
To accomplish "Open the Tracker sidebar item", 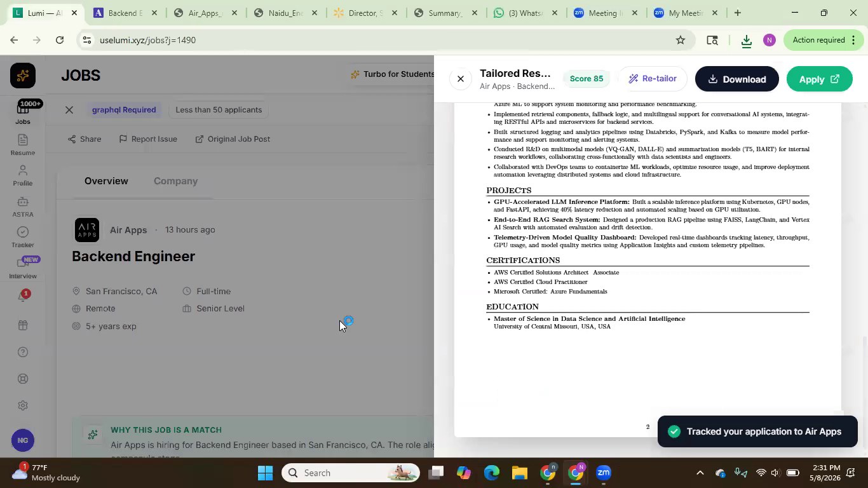I will (23, 237).
